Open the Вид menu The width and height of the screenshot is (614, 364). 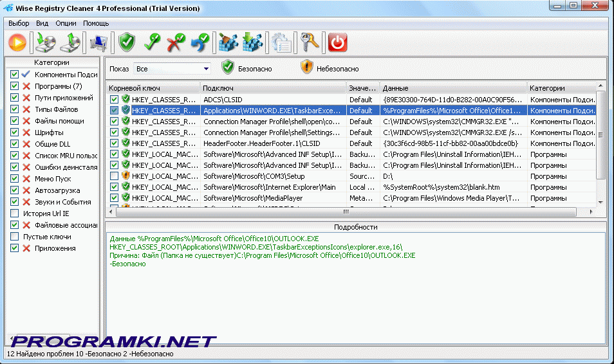click(42, 23)
